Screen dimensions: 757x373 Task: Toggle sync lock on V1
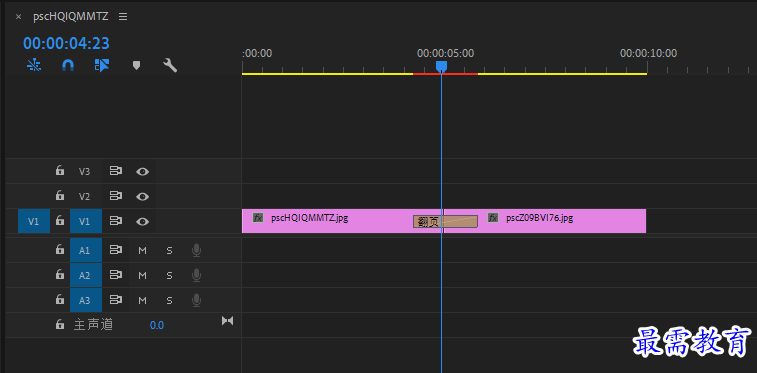click(115, 221)
